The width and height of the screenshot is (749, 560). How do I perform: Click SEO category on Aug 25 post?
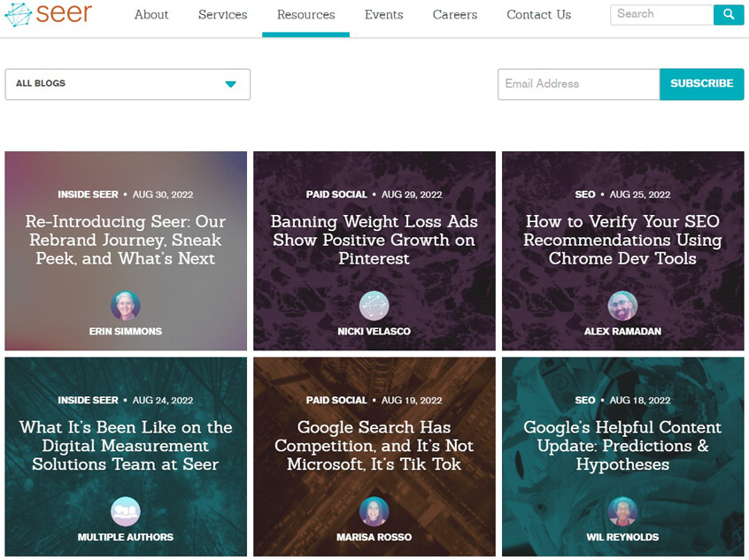coord(585,195)
